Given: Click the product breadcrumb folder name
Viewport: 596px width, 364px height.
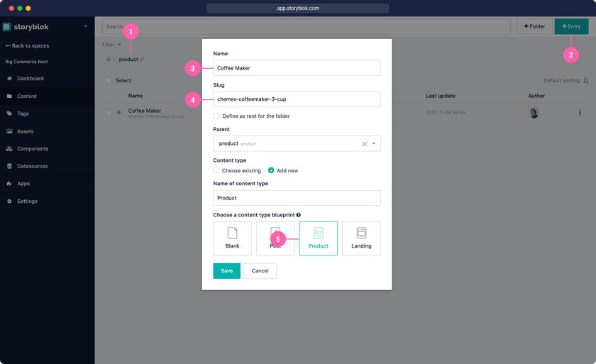Looking at the screenshot, I should click(128, 60).
